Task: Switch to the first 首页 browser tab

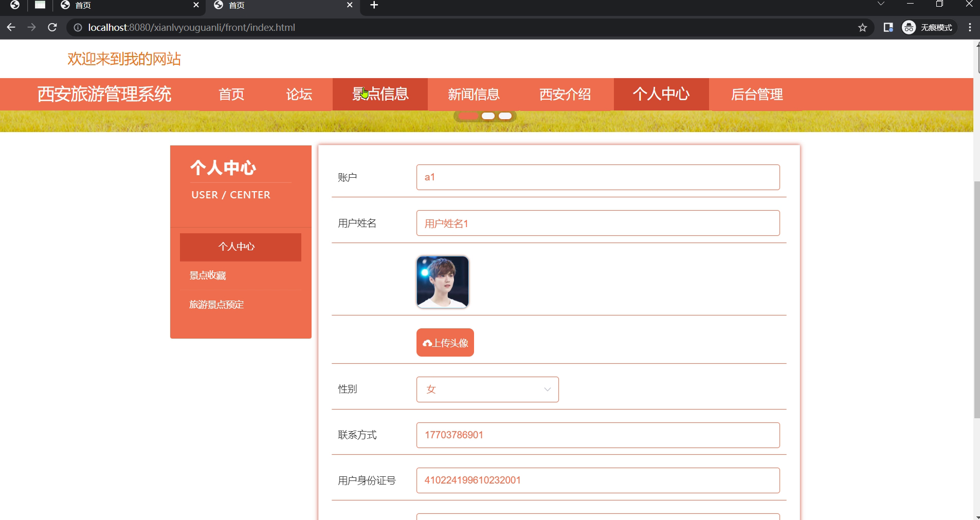Action: (x=129, y=5)
